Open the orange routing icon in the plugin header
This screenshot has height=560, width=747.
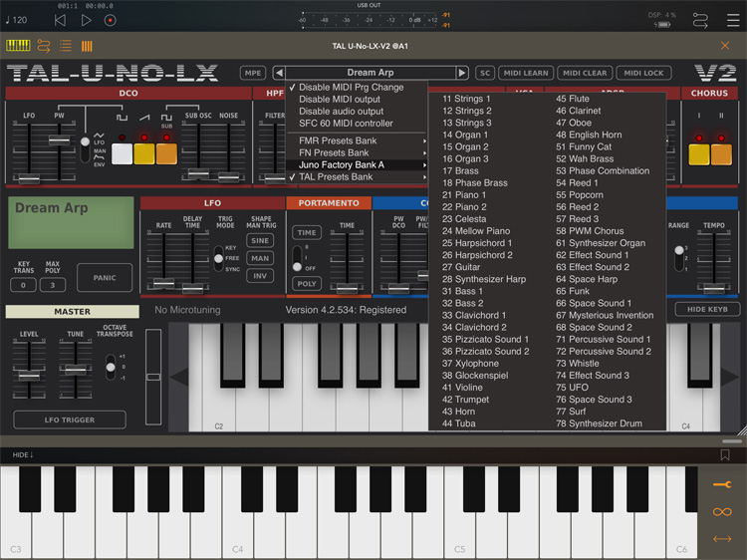pyautogui.click(x=44, y=46)
